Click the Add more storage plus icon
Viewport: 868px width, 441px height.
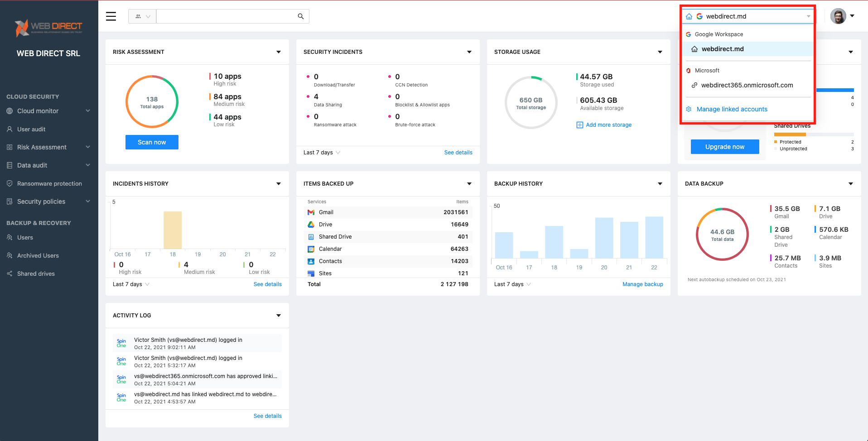click(579, 125)
